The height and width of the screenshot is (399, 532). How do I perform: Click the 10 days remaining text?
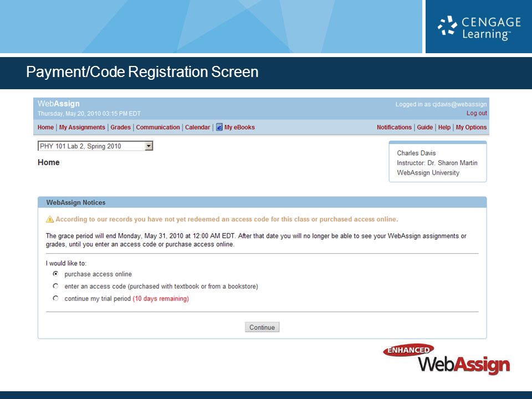161,299
